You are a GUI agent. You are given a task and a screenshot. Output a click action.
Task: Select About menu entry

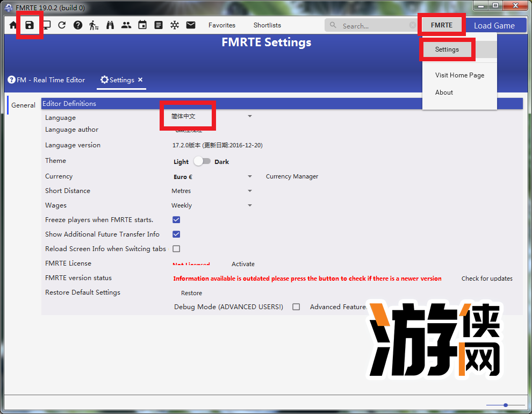click(459, 92)
